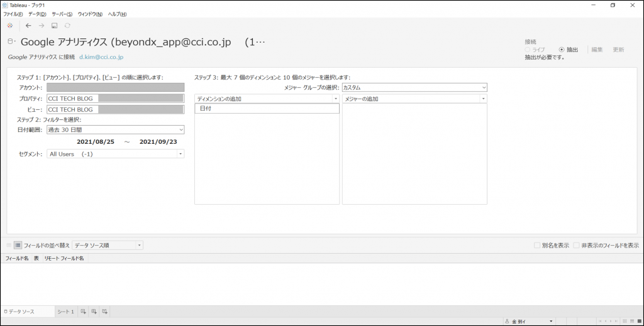Go to first sheet navigation arrow
The image size is (644, 326).
[601, 321]
